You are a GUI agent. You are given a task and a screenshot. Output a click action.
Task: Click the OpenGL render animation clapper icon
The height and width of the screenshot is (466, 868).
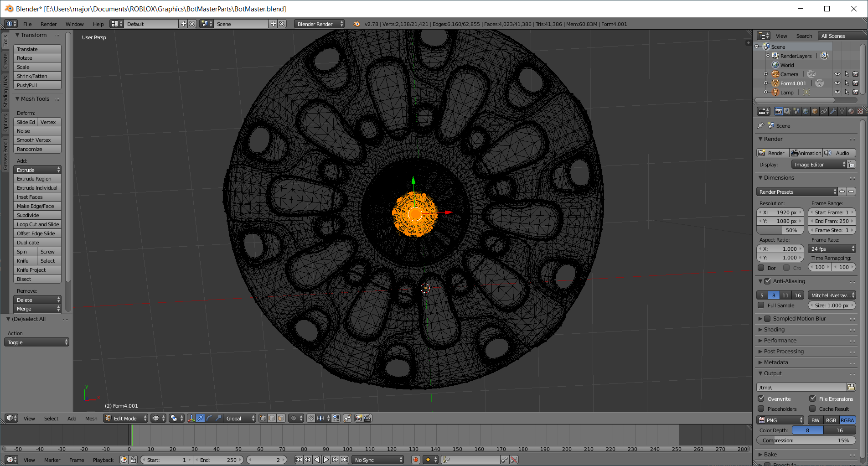(368, 418)
